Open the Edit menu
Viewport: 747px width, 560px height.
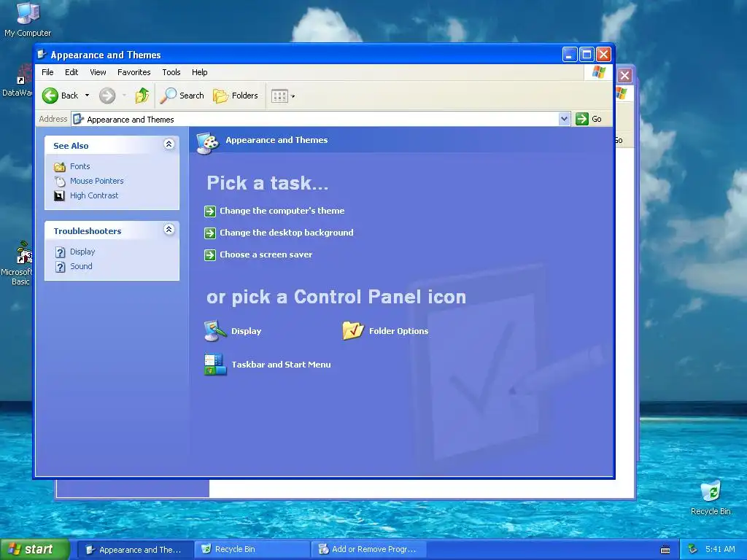pos(71,72)
